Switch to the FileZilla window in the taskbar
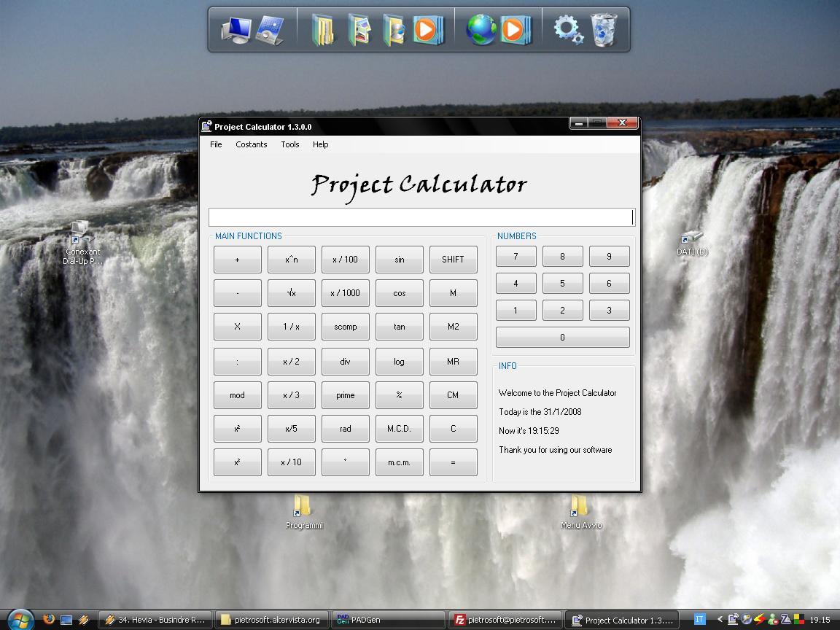 click(x=505, y=619)
